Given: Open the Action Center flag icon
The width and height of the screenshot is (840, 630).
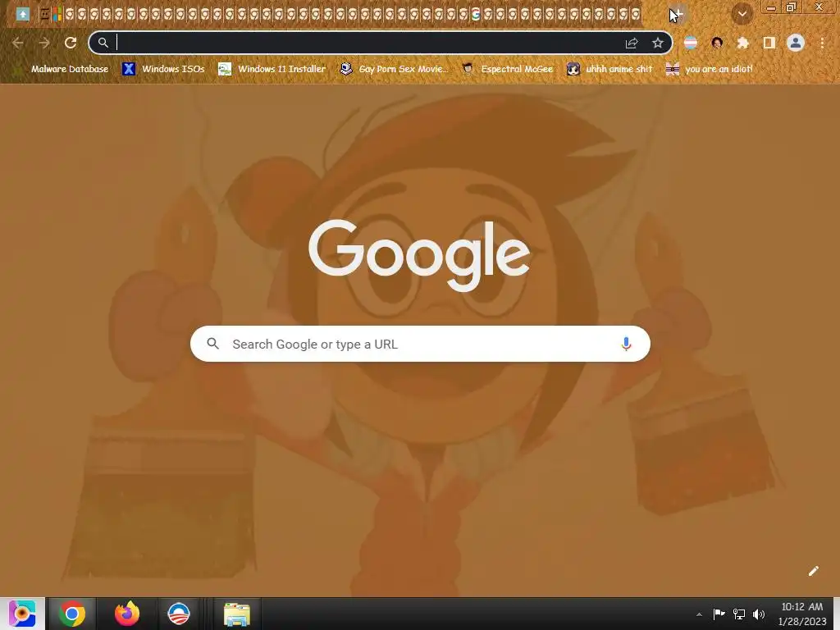Looking at the screenshot, I should click(x=719, y=614).
